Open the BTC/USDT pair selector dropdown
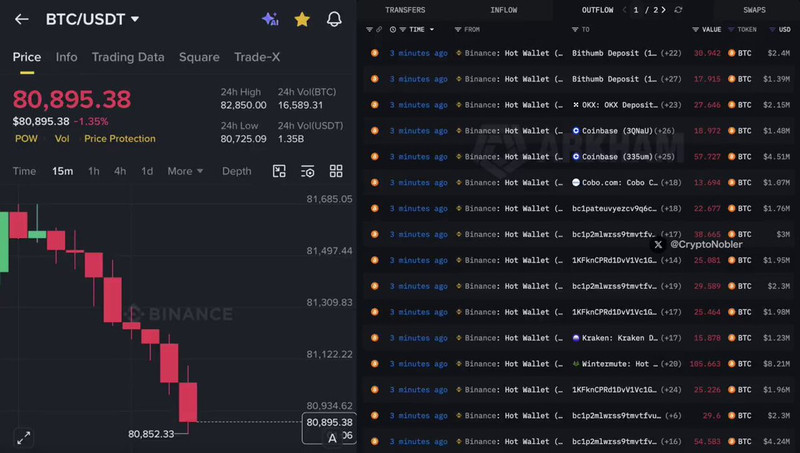Screen dimensions: 800x453 pos(92,19)
